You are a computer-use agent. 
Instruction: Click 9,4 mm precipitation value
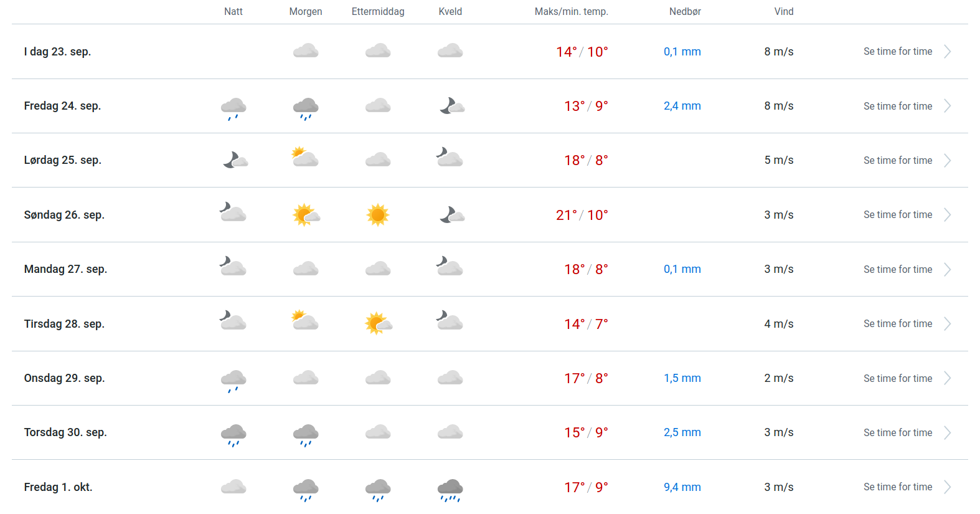682,487
